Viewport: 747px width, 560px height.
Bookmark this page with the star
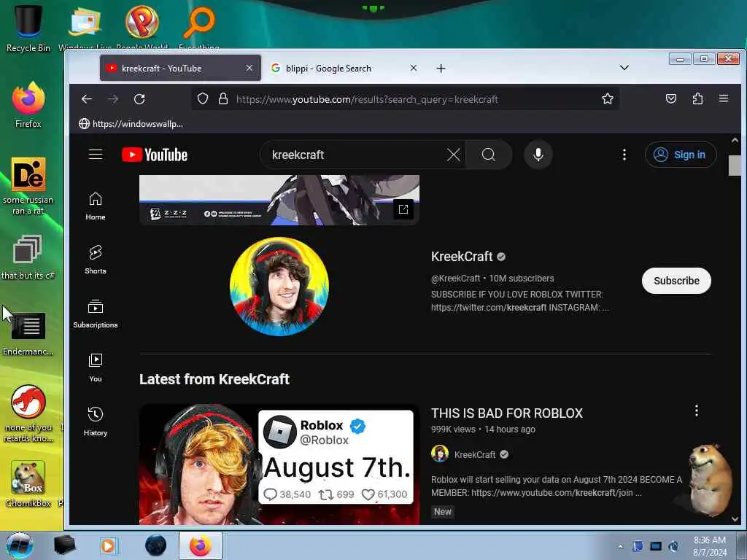608,98
